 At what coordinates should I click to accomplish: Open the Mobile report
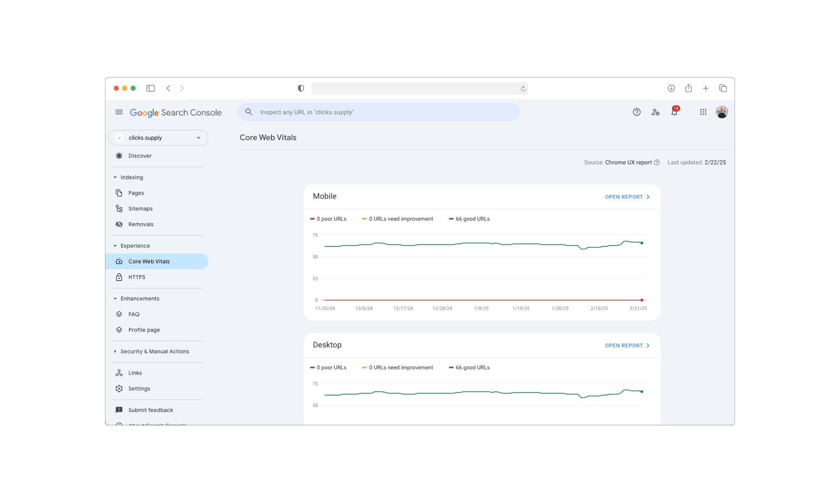(x=627, y=197)
